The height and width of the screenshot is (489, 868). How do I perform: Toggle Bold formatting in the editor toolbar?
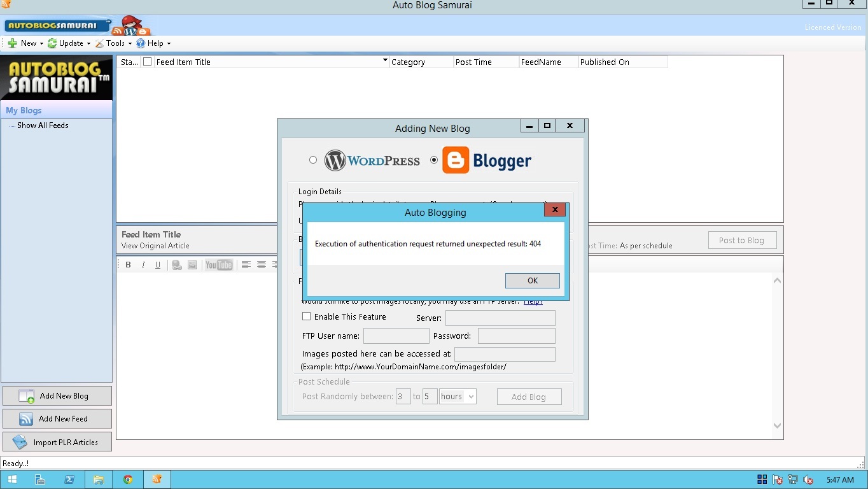point(128,265)
